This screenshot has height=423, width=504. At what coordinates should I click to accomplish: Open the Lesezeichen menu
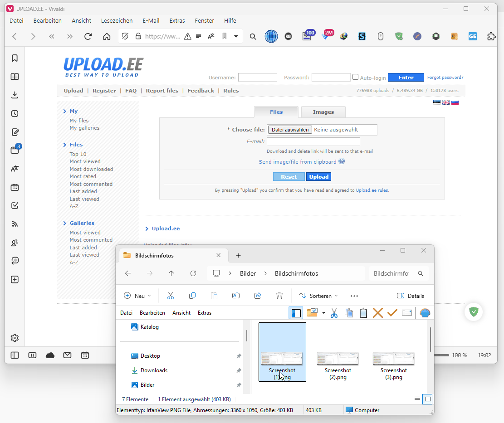[x=117, y=20]
